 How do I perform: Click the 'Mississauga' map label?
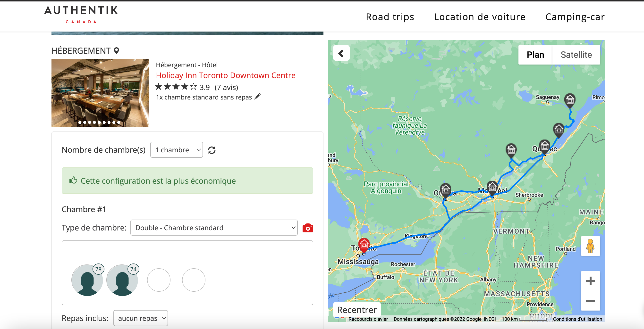point(358,262)
